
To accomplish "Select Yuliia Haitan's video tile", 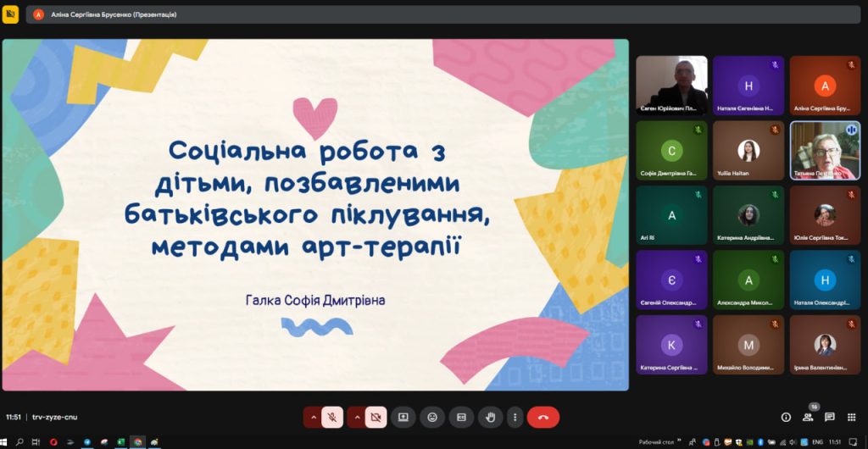I will [x=748, y=150].
